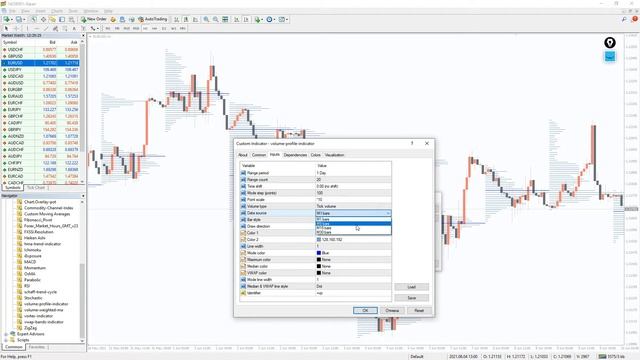Select the Text drawing tool
The image size is (640, 360).
coord(74,29)
